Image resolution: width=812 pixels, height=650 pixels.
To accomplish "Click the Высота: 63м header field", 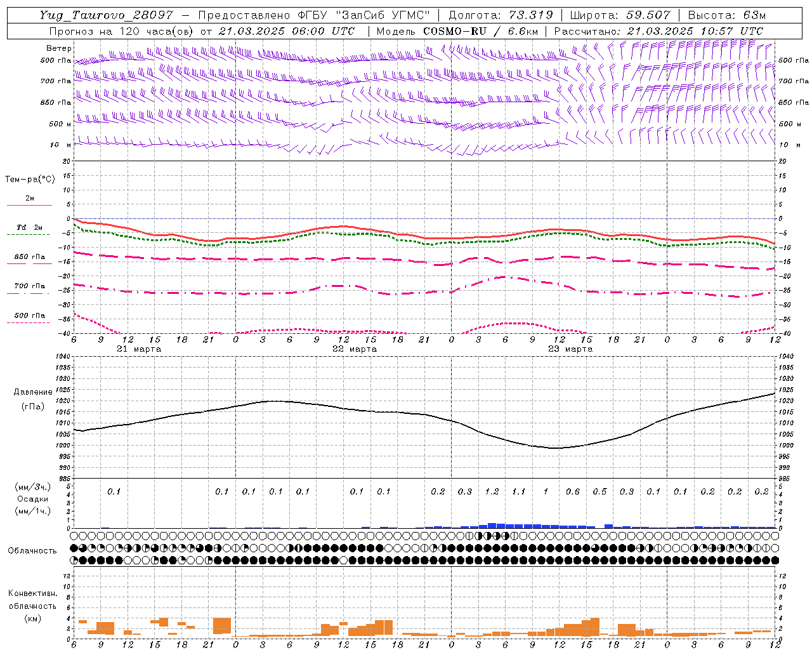I will pyautogui.click(x=727, y=15).
